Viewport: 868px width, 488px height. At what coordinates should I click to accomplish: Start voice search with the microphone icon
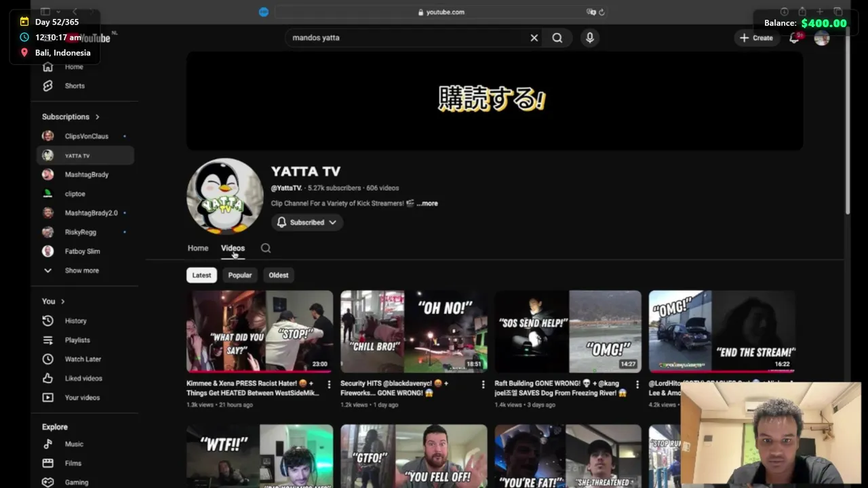pos(590,38)
